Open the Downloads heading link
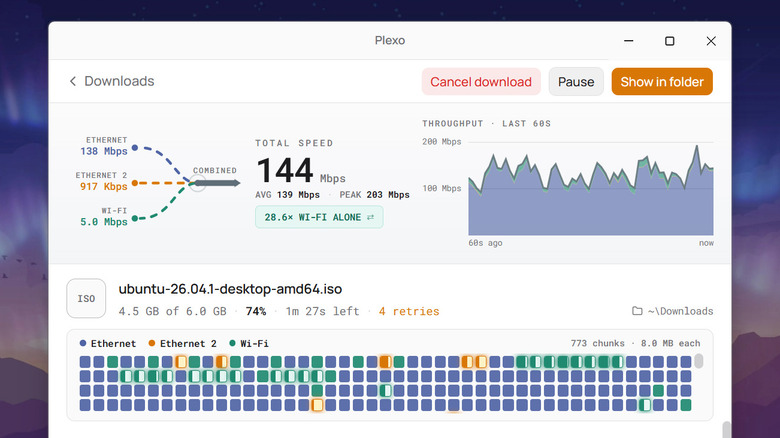Viewport: 780px width, 438px height. pyautogui.click(x=119, y=81)
